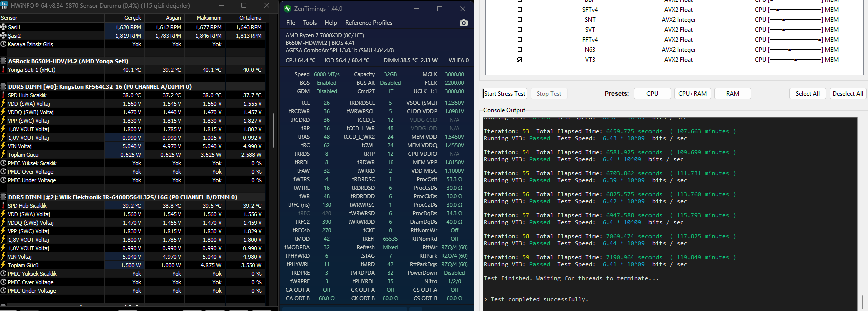This screenshot has width=868, height=311.
Task: Open the Help menu in ZenTimings
Action: pos(331,23)
